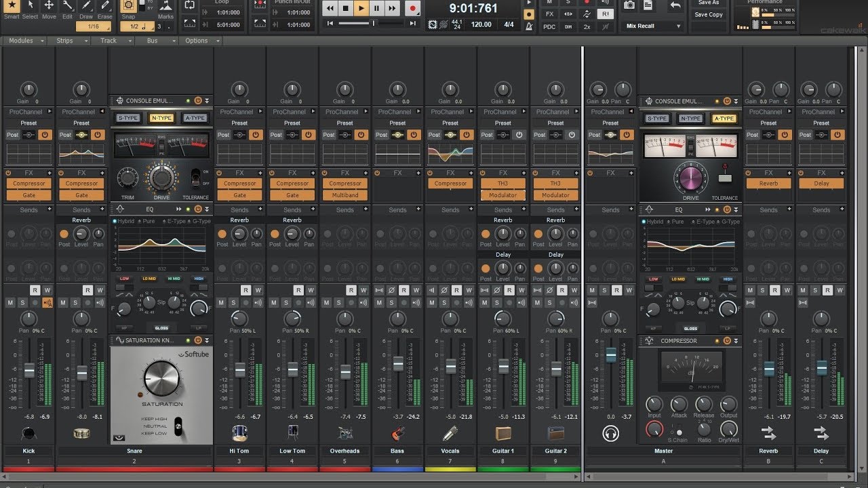Screen dimensions: 868x488
Task: Click the snare drum icon on Snare track
Action: (x=81, y=433)
